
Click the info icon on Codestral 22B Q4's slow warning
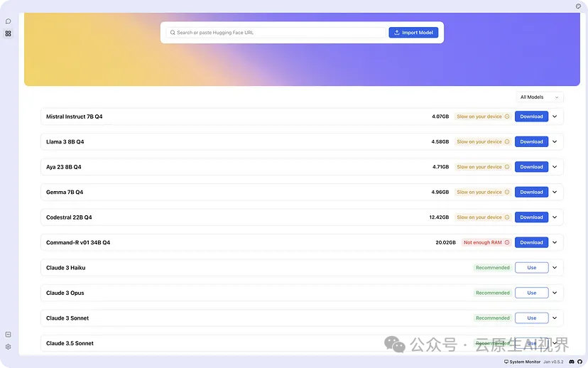pos(507,217)
